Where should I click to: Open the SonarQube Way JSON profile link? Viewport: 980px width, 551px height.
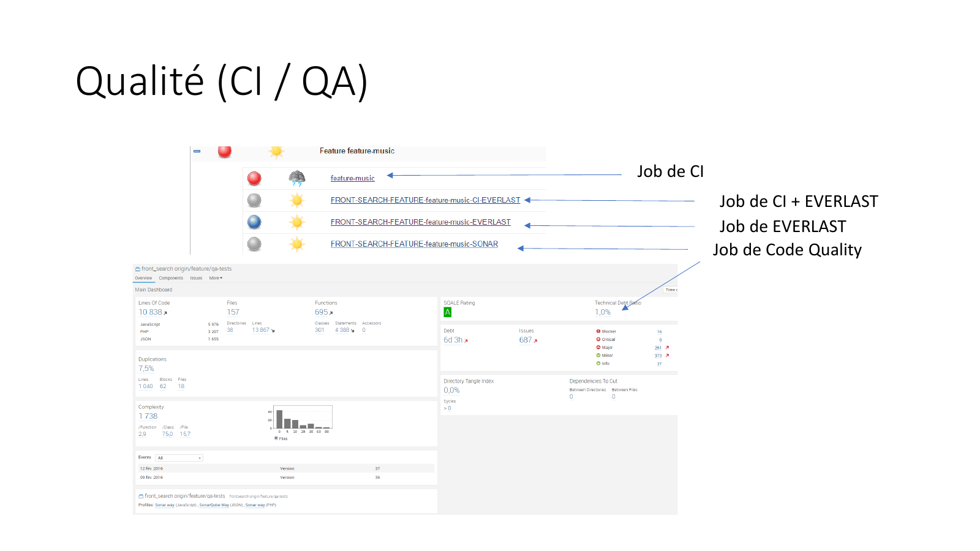point(214,505)
